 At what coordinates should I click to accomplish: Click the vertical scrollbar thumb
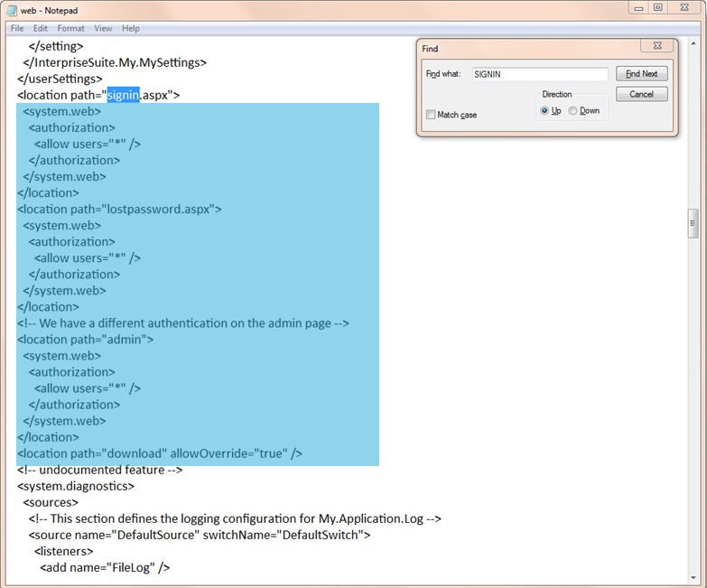(x=693, y=221)
